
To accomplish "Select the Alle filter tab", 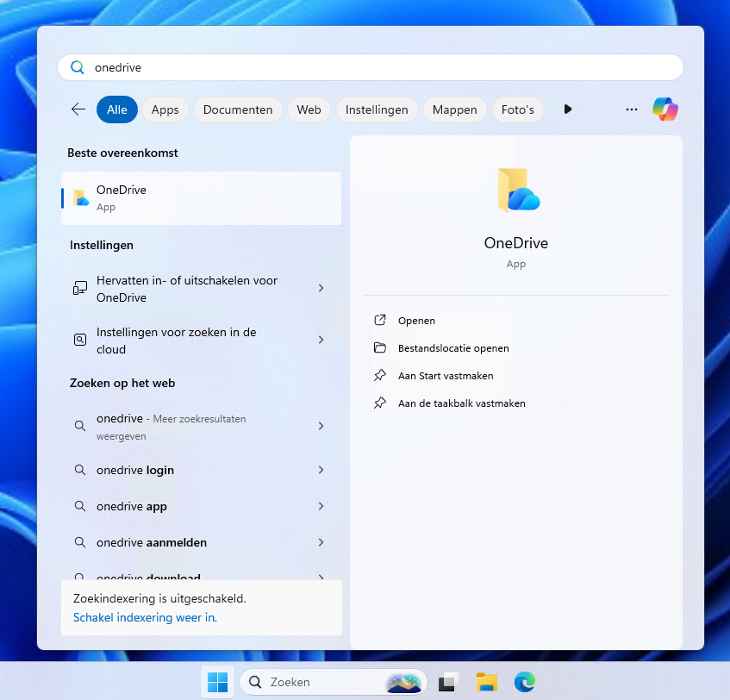I will click(117, 109).
